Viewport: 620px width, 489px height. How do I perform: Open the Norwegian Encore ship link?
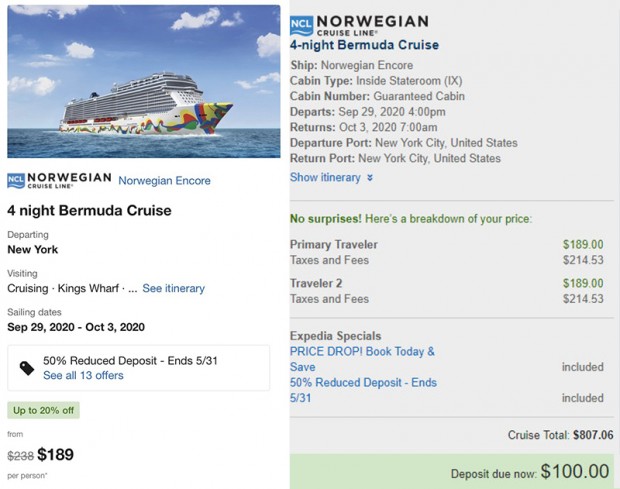click(x=164, y=181)
